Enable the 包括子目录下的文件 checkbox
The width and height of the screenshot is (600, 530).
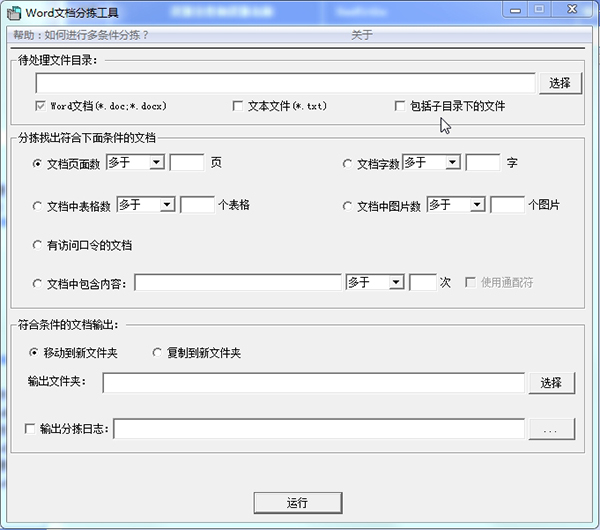point(400,106)
